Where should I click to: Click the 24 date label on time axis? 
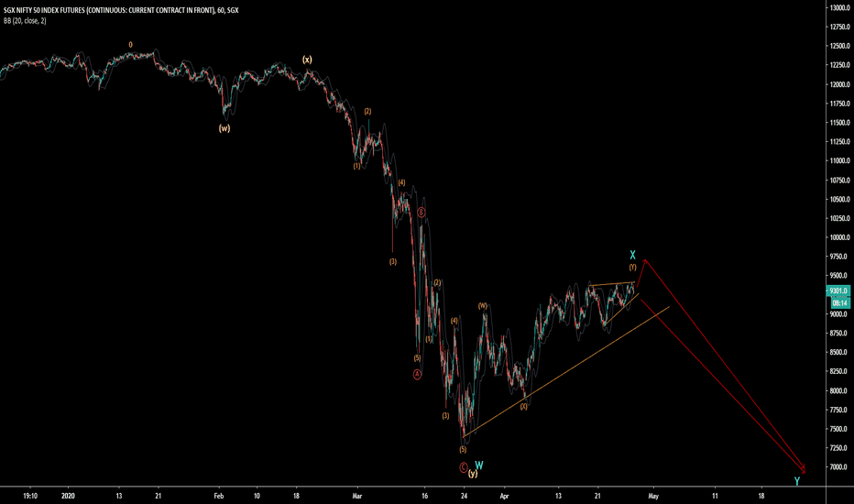coord(464,496)
